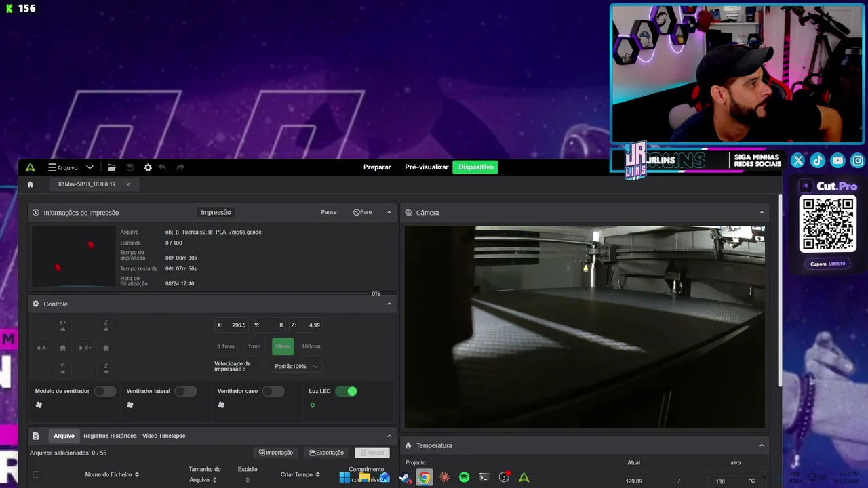The width and height of the screenshot is (868, 488).
Task: Click the undo arrow icon
Action: (x=163, y=167)
